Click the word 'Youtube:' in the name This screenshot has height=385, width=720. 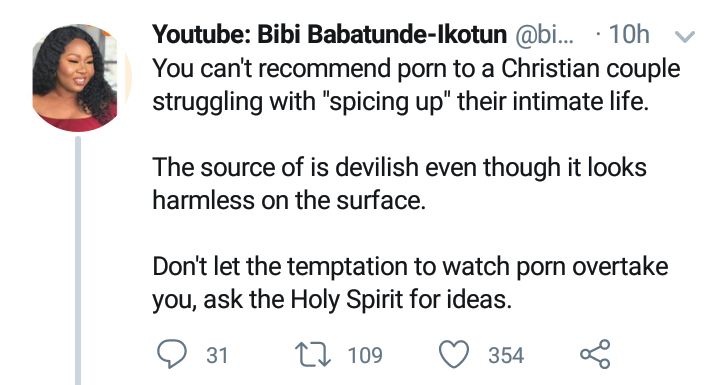[x=201, y=34]
